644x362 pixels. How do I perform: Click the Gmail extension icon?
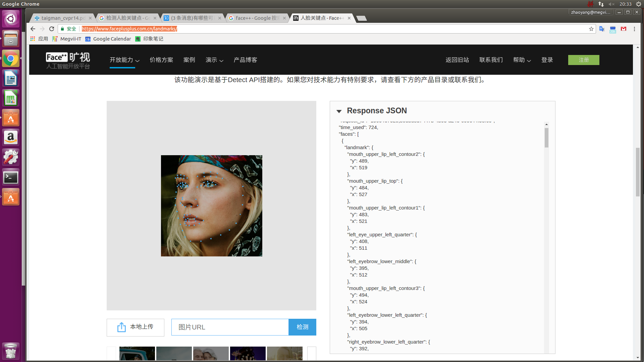[624, 29]
